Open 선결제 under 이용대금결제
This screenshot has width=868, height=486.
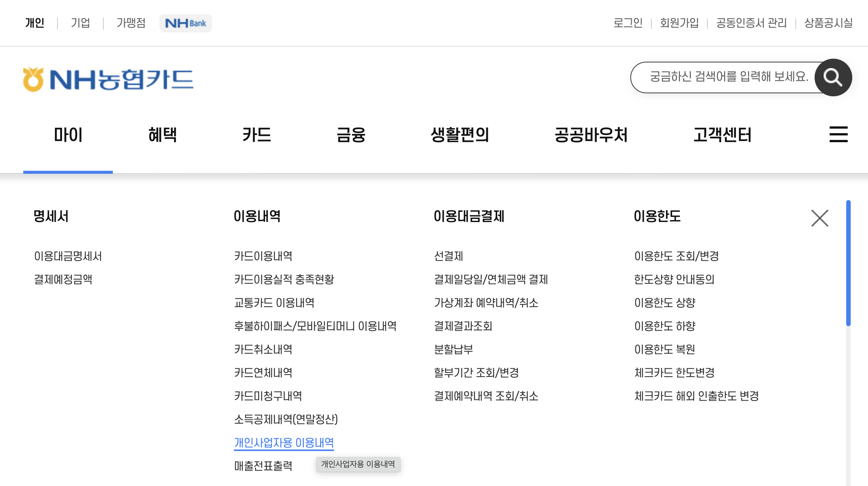448,256
